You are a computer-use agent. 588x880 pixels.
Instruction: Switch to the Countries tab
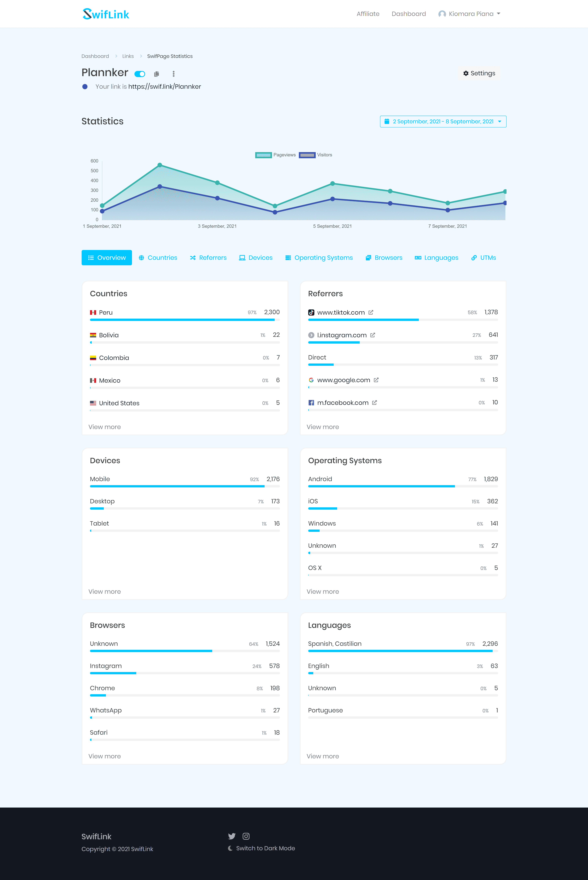point(158,258)
